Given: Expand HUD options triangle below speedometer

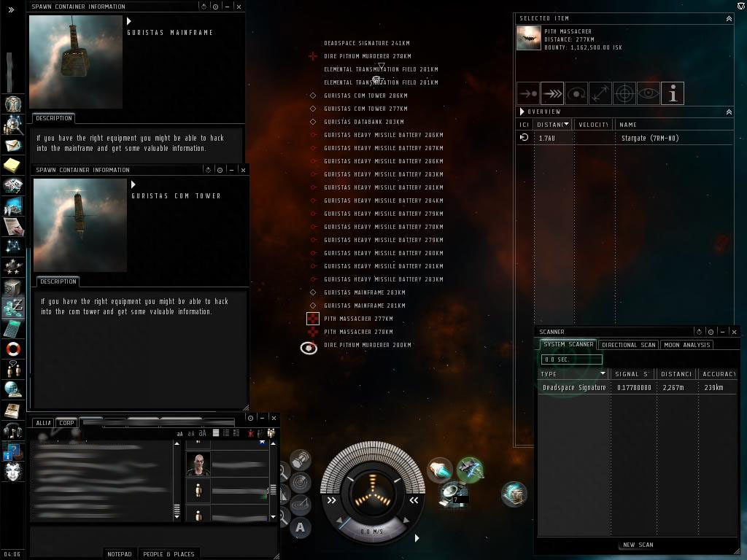Looking at the screenshot, I should (x=417, y=538).
